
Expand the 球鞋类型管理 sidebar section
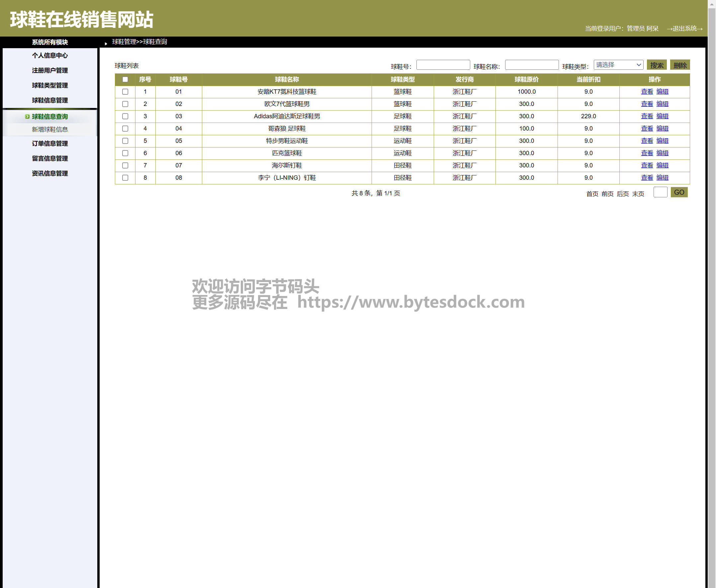click(x=50, y=85)
